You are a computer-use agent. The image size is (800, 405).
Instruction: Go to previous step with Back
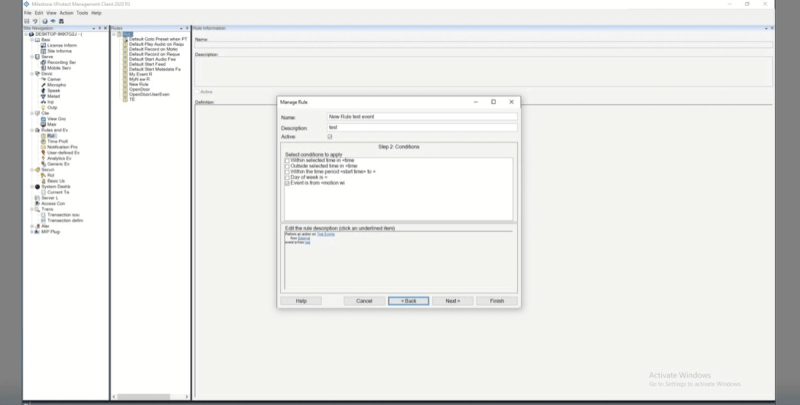click(409, 301)
